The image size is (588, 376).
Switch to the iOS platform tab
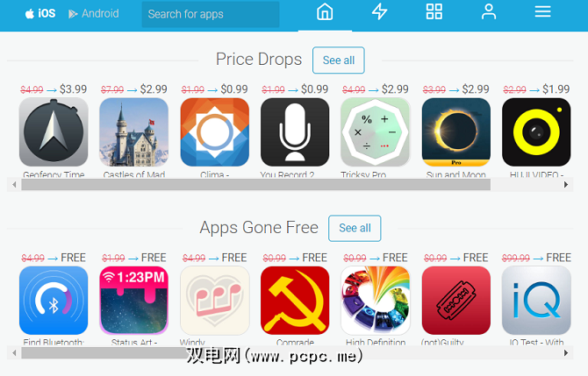tap(40, 14)
